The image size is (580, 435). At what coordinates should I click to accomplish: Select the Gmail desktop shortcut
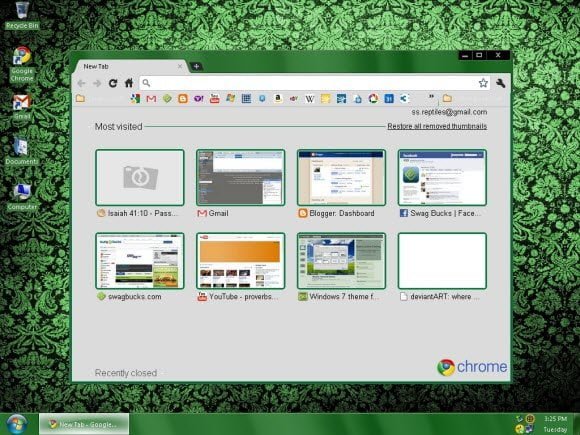pos(21,107)
